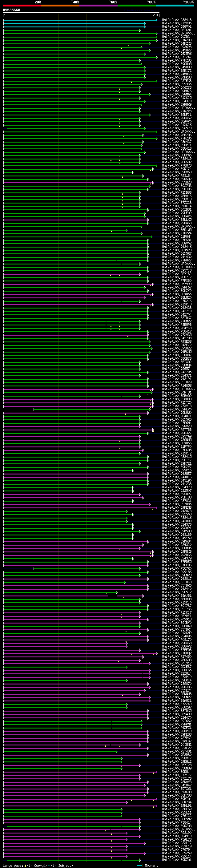
Task: Select hit label UniRef100_Q41430
Action: pyautogui.click(x=177, y=257)
